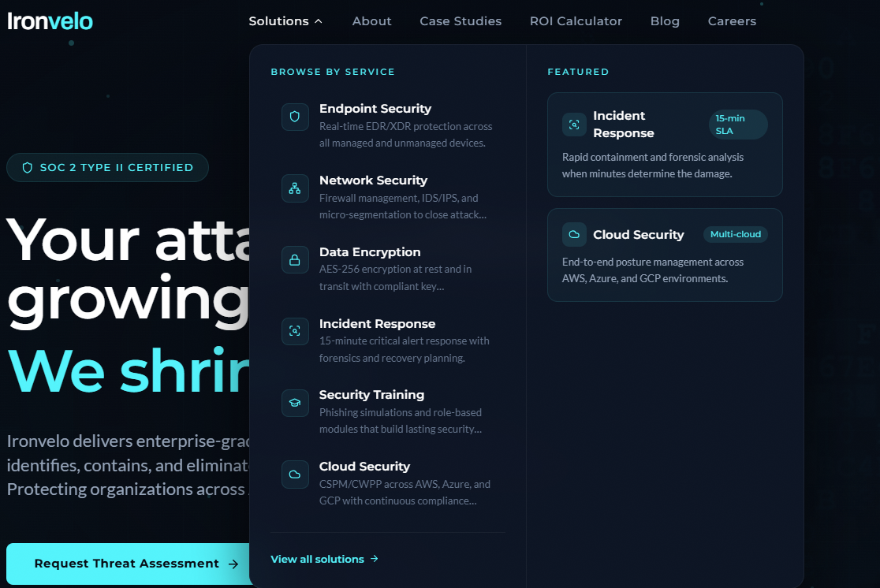
Task: Open the featured Incident Response card
Action: 665,145
